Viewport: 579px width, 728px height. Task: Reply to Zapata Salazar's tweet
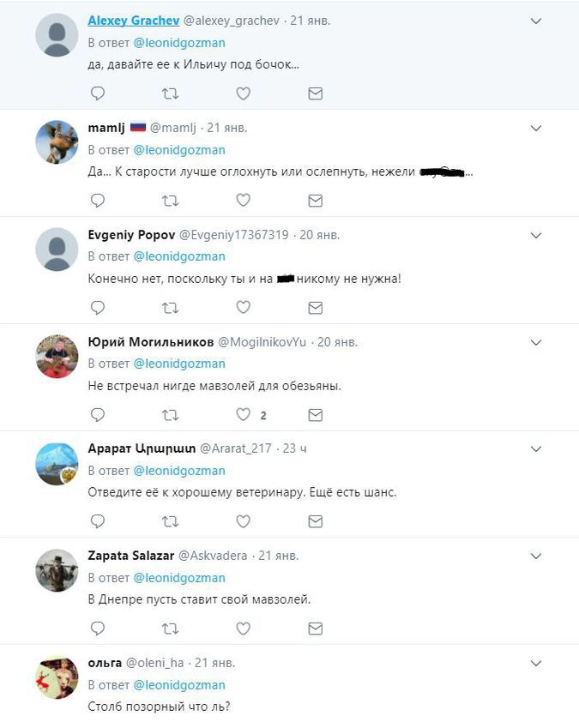coord(98,629)
